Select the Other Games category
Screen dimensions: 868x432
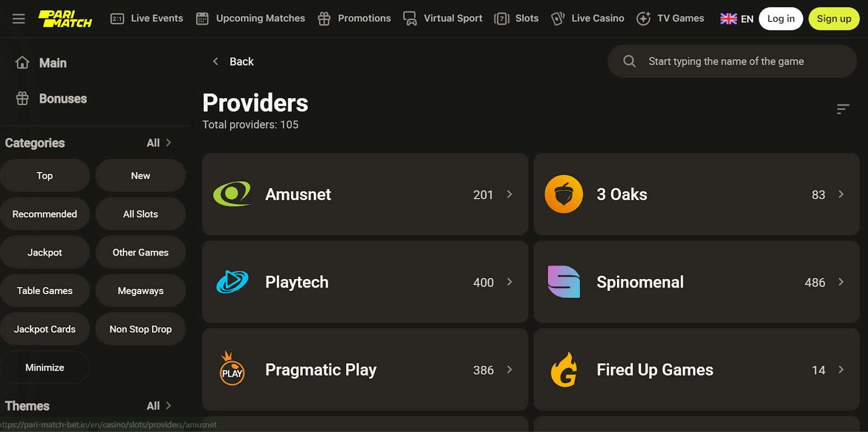pos(141,252)
